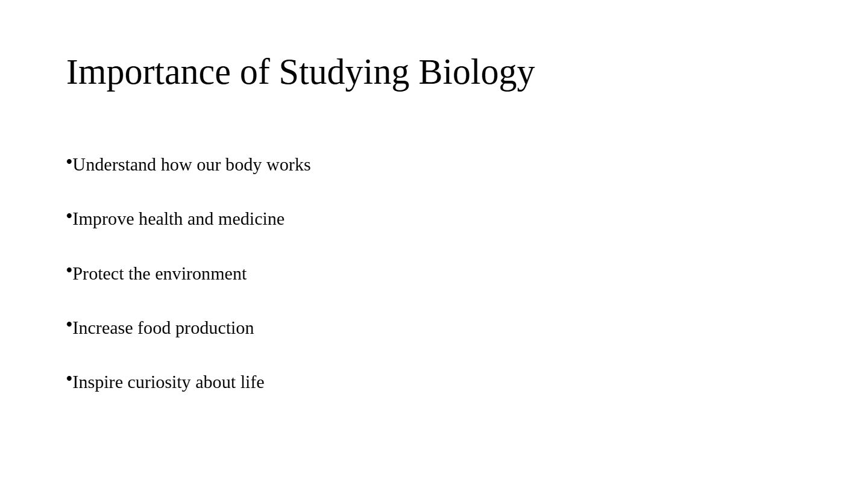Screen dimensions: 868x488
Task: Click the word "Studying" in the title
Action: pos(344,74)
